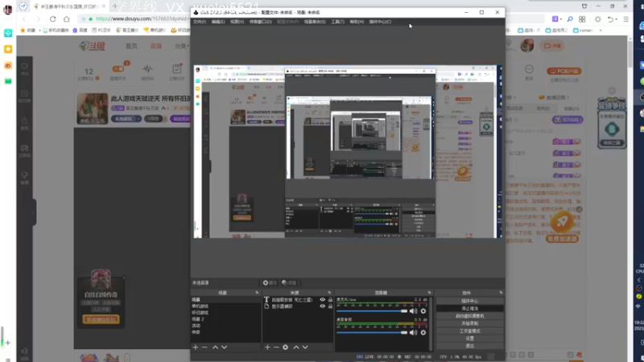Image resolution: width=644 pixels, height=362 pixels.
Task: Remove the selected scene with the minus icon
Action: (x=204, y=348)
